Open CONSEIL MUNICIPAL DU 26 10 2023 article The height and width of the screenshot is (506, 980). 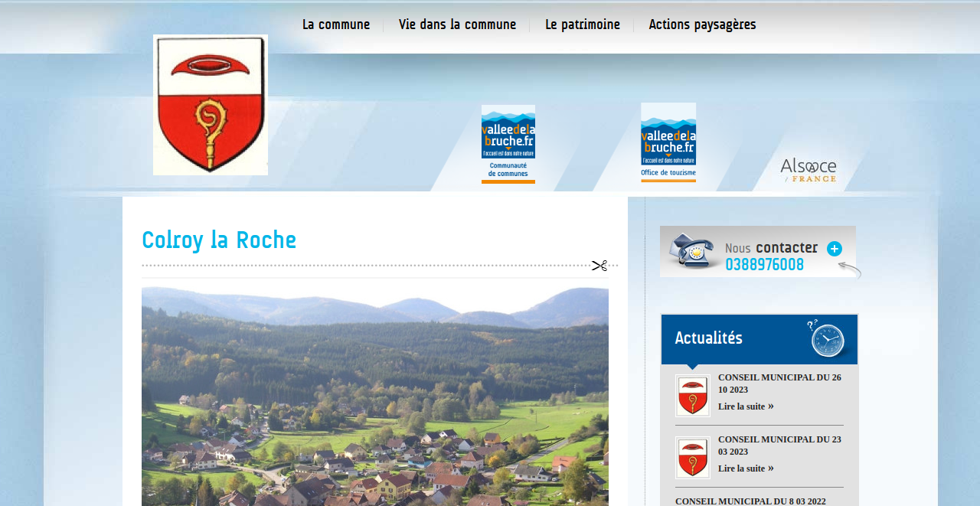click(x=779, y=384)
